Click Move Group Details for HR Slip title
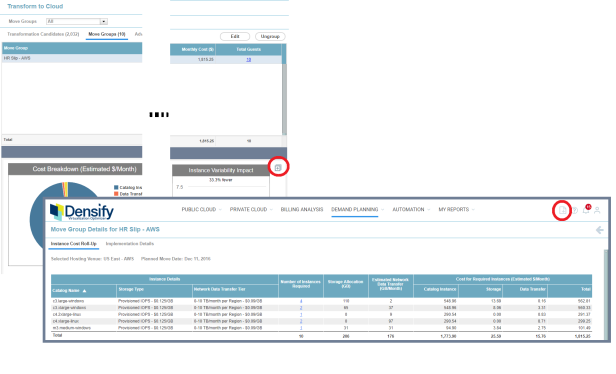The height and width of the screenshot is (374, 616). click(105, 229)
